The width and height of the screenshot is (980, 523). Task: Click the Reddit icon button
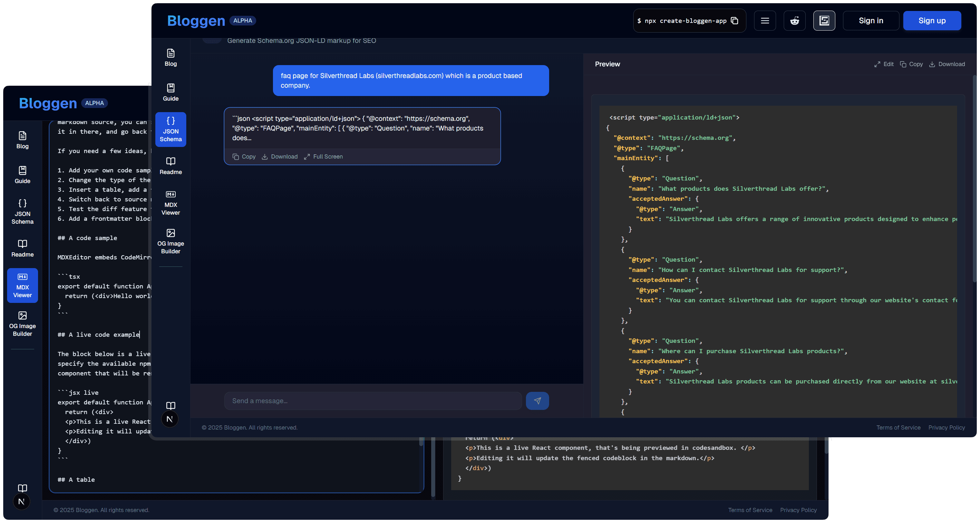(x=794, y=21)
